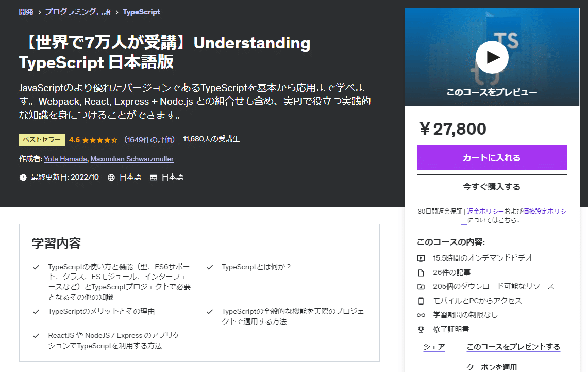Screen dimensions: 588x372
Task: Play the course preview video
Action: (x=492, y=57)
